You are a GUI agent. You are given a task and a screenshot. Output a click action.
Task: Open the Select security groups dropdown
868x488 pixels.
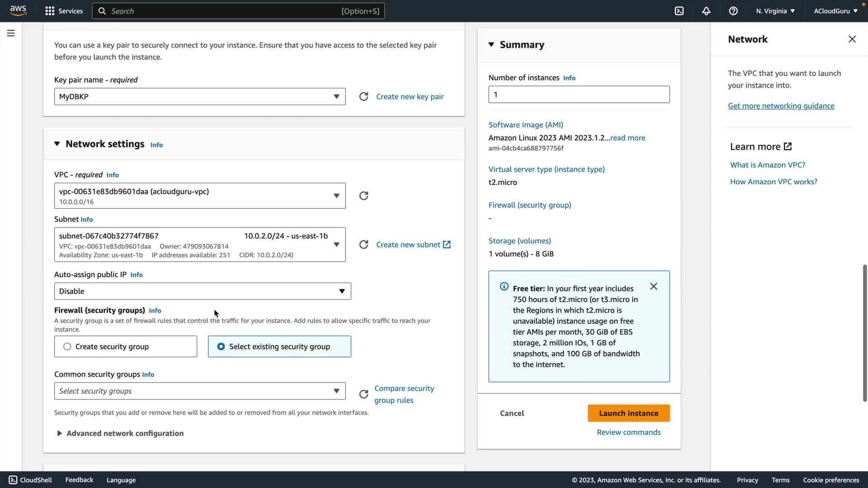tap(199, 391)
